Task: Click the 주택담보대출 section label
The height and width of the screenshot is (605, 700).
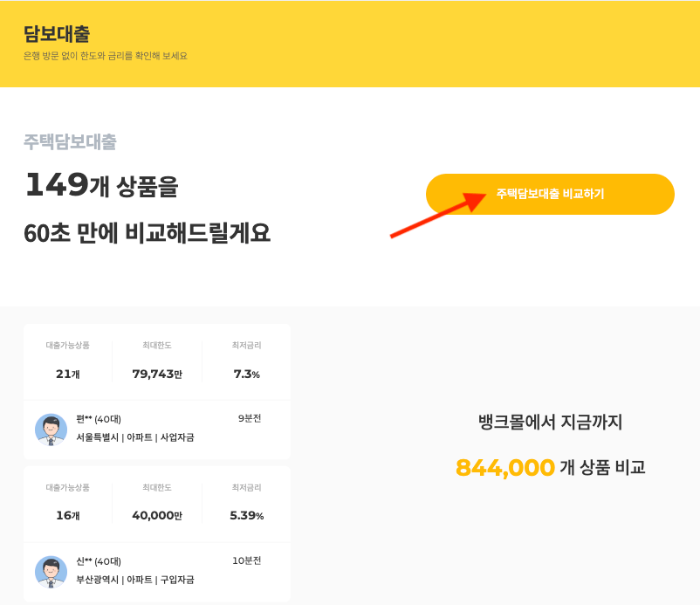Action: point(72,141)
